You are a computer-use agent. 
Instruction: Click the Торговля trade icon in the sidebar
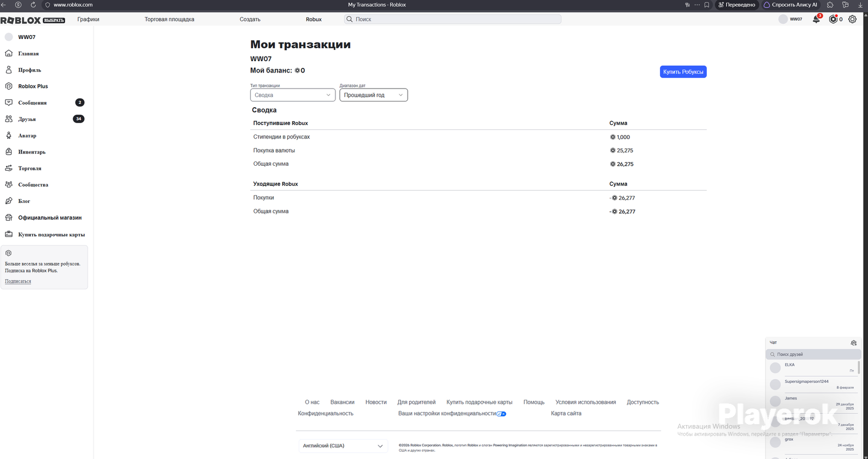9,168
